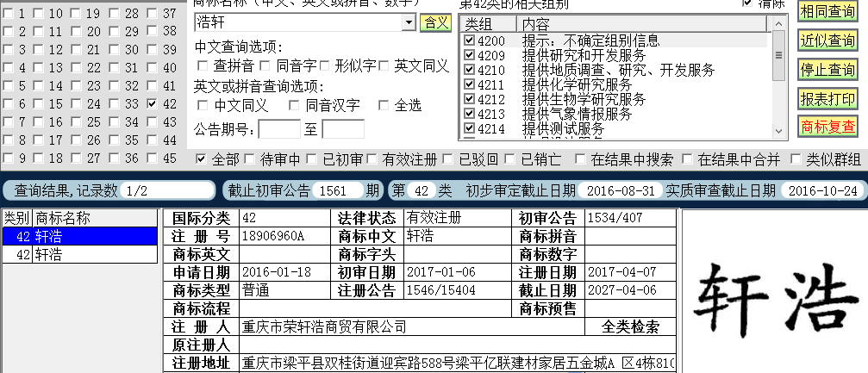This screenshot has height=373, width=868.
Task: Select highlighted 轩浩 result row
Action: click(x=80, y=236)
